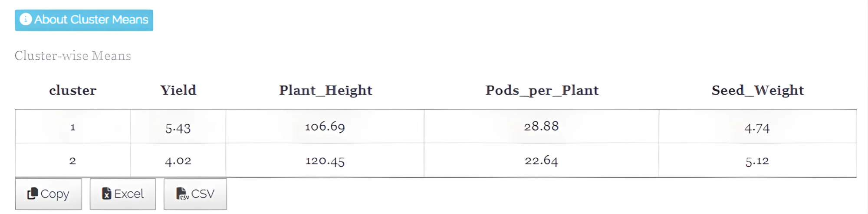The image size is (868, 214).
Task: Click the info icon beside About Cluster Means
Action: point(26,20)
